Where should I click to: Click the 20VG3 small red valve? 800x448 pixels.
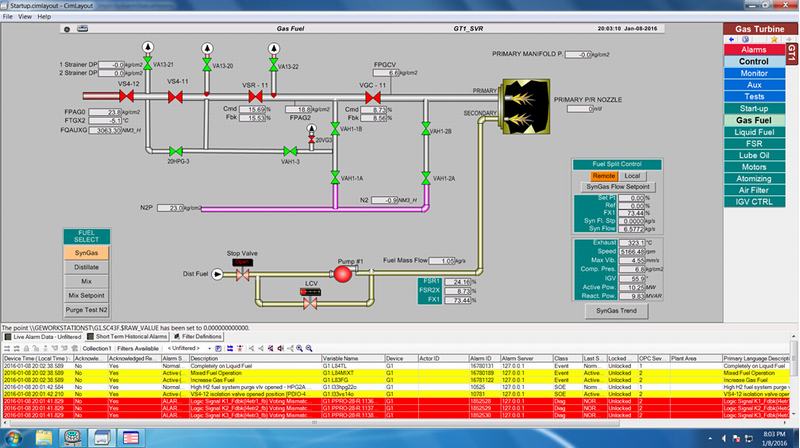point(311,139)
